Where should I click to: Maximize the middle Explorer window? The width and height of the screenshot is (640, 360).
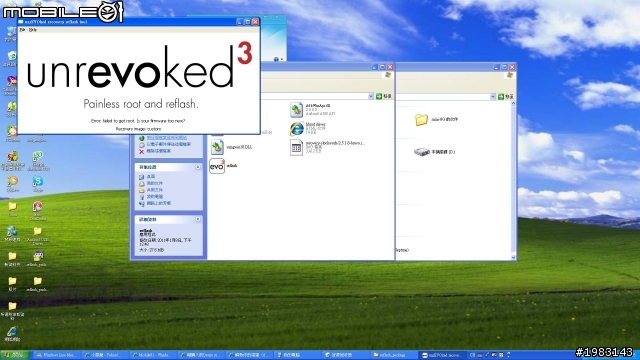tap(382, 67)
